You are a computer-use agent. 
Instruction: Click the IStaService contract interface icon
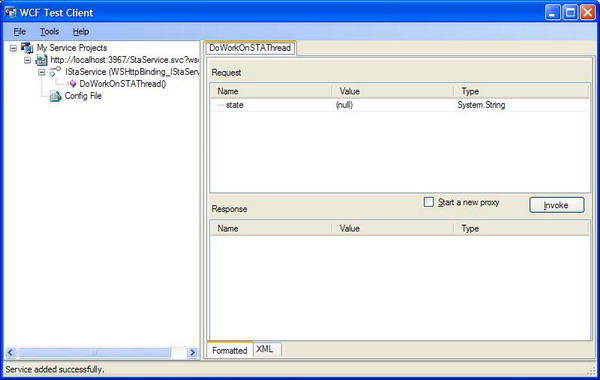pos(55,72)
